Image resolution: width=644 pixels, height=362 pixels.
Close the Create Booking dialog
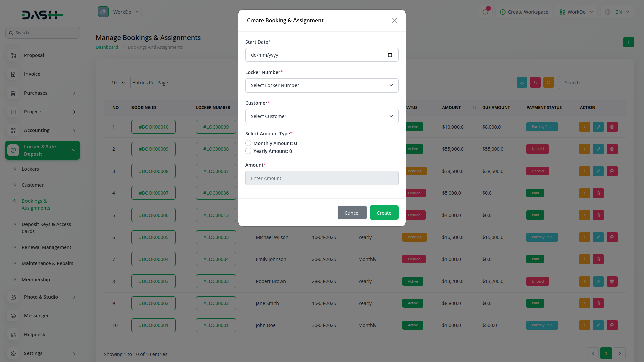pyautogui.click(x=394, y=21)
